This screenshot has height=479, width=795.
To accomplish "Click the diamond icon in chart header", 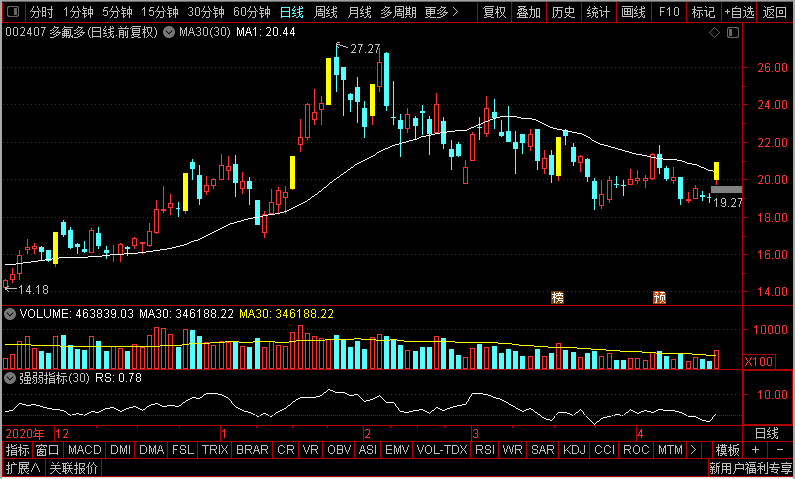I will [714, 33].
